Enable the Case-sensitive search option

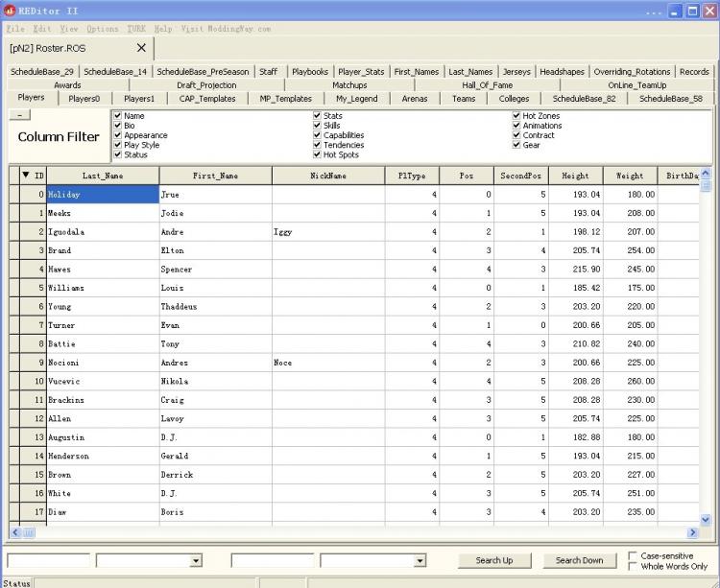[x=633, y=556]
